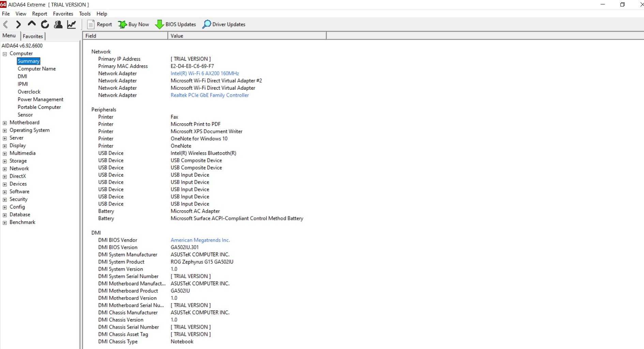Viewport: 644px width, 349px height.
Task: Select ROG Zephyrus G15 GA502IU value
Action: 202,262
